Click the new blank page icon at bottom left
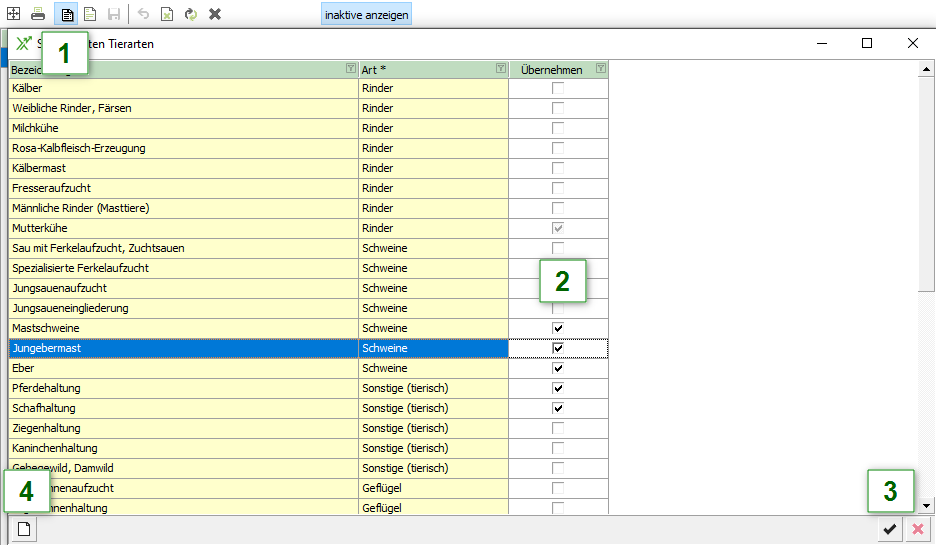The image size is (936, 545). pyautogui.click(x=22, y=530)
